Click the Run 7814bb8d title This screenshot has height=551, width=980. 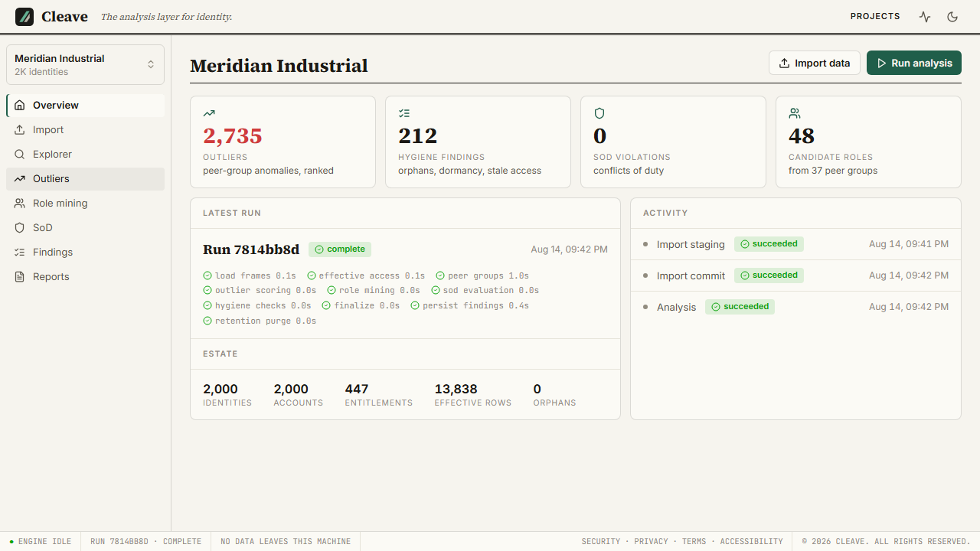pos(251,249)
